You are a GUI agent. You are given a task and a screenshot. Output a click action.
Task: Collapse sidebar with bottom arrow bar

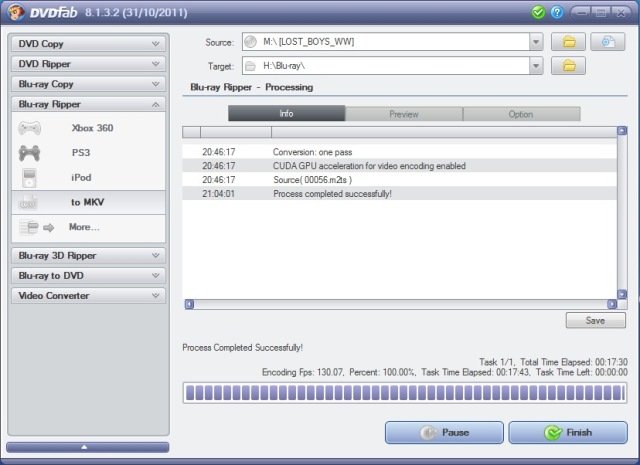(88, 447)
